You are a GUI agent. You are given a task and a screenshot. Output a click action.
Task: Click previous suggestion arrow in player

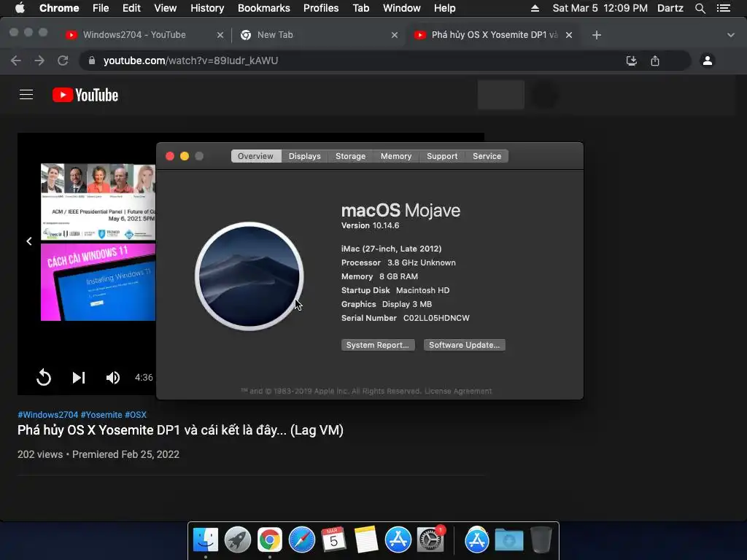pos(29,241)
